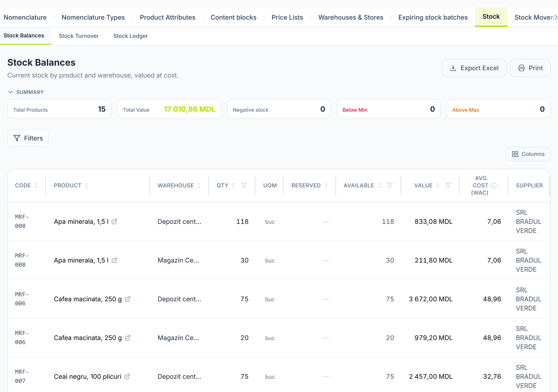Show Avg. Cost (WAC) info icon
Screen dimensions: 558x392
[494, 185]
